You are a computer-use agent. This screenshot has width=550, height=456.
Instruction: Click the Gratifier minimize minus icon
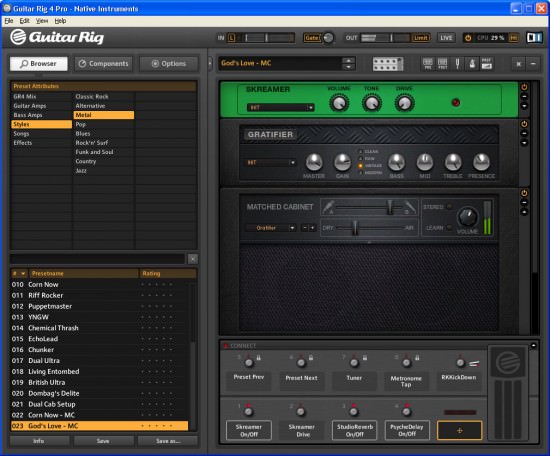(x=524, y=134)
